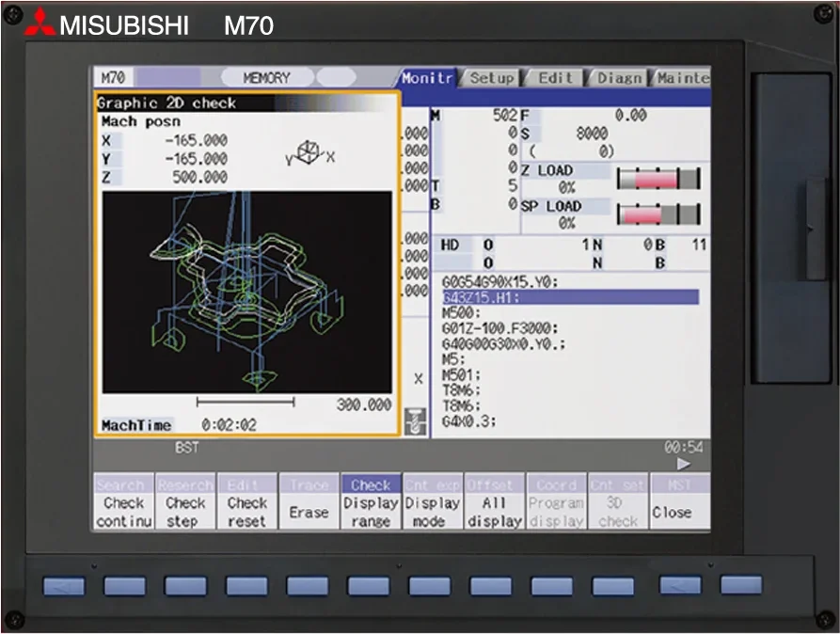Push the rightmost hardware key
The width and height of the screenshot is (840, 634).
741,585
